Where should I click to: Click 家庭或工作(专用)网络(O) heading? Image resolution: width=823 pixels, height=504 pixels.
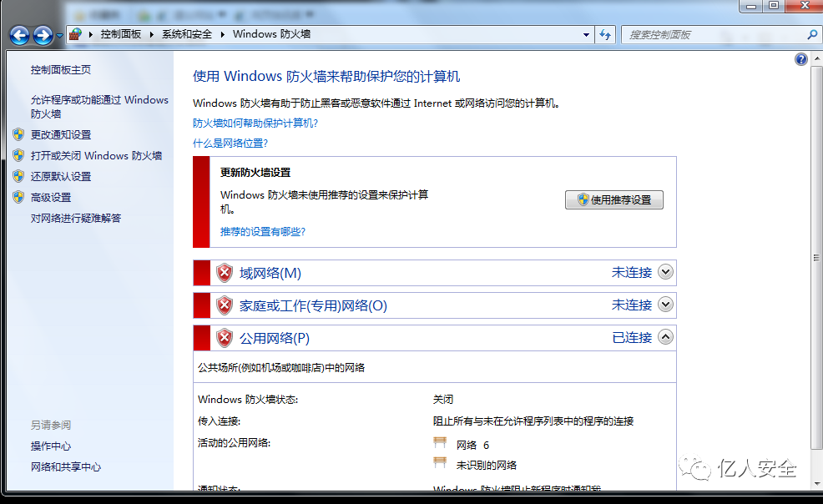click(x=313, y=305)
